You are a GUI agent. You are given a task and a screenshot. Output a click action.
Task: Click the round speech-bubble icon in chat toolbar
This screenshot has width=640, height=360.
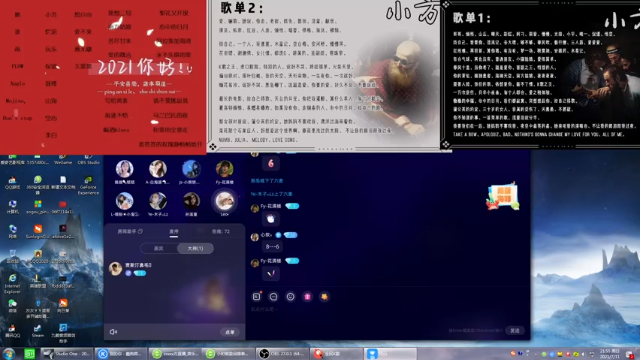(x=273, y=297)
